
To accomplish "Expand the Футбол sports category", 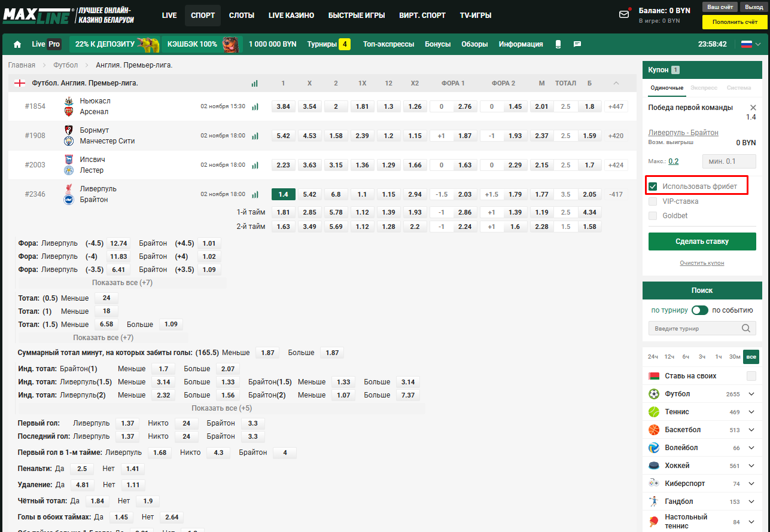I will pos(751,394).
